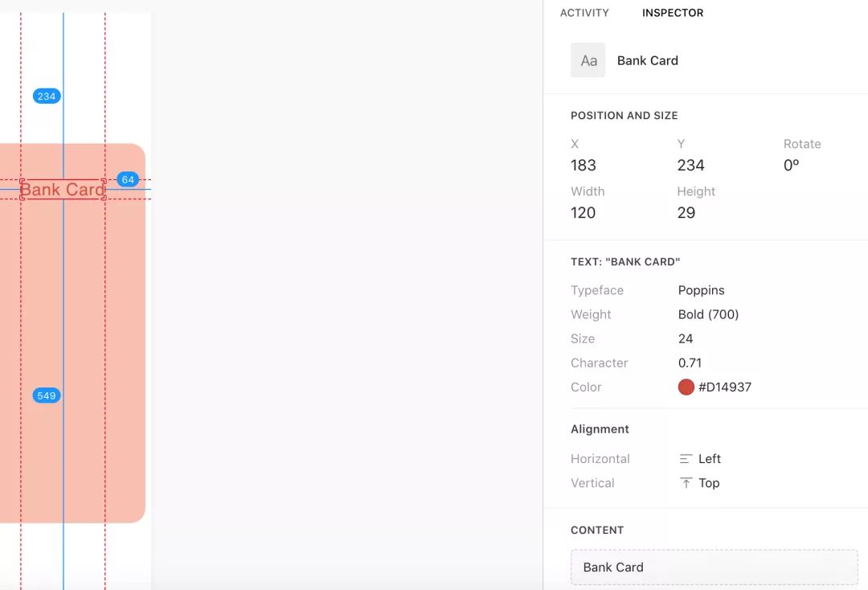The image size is (868, 590).
Task: Click the X position value 183
Action: coord(583,166)
